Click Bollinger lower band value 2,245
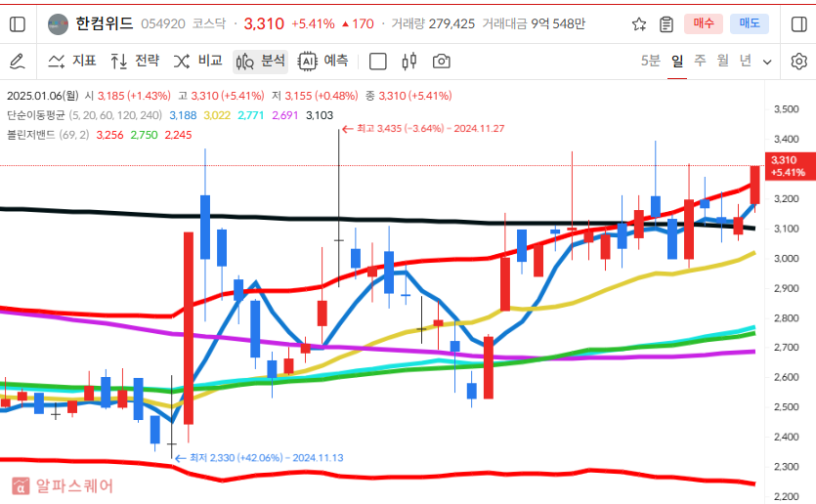 tap(178, 135)
